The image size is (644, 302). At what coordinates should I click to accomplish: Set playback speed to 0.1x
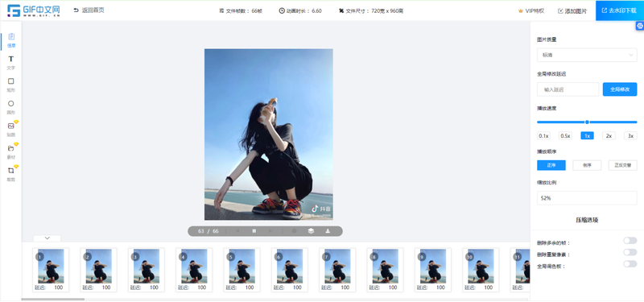(x=544, y=135)
